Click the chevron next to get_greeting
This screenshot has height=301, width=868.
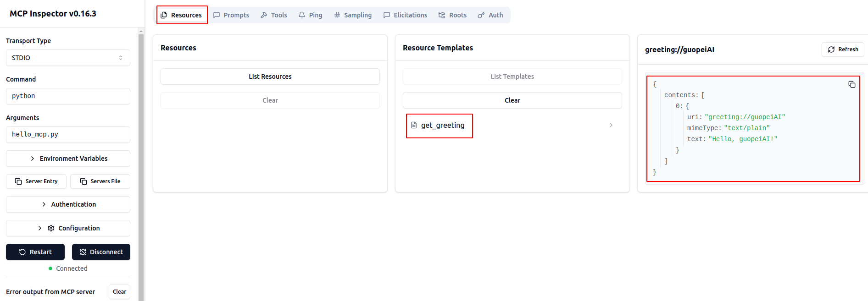(x=611, y=125)
